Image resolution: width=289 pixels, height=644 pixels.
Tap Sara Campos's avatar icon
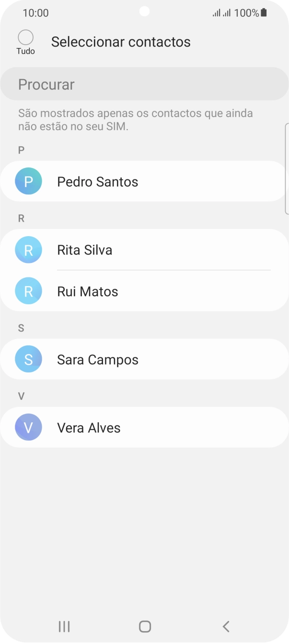coord(28,359)
